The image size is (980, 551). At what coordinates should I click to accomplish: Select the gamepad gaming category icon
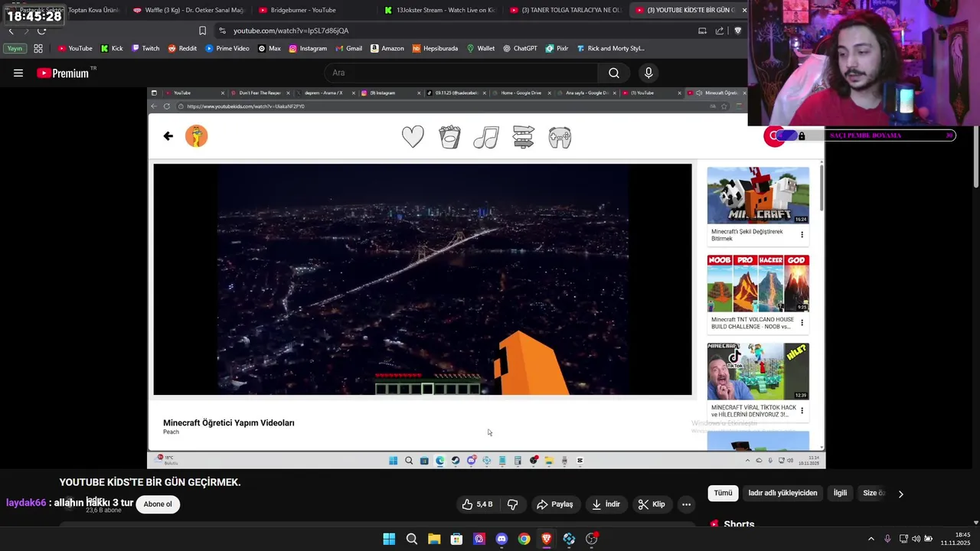(560, 137)
